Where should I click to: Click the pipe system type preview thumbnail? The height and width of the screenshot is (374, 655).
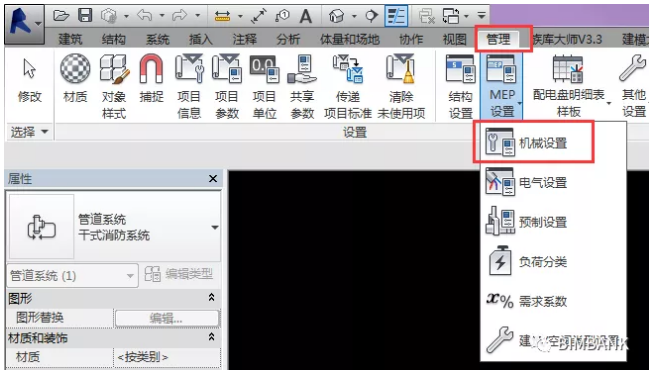click(x=41, y=227)
